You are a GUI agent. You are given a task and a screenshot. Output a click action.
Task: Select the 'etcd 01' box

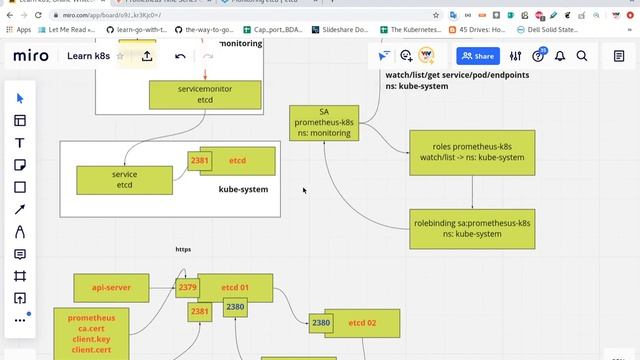coord(235,288)
